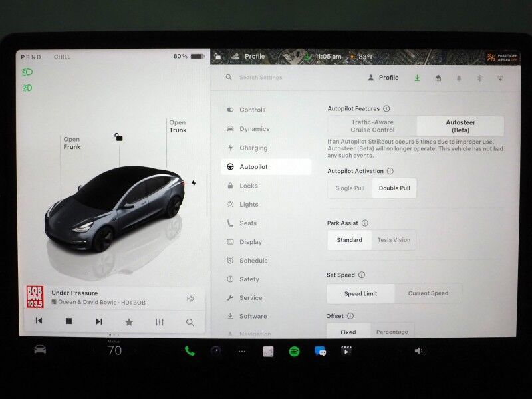The image size is (532, 399).
Task: Open the Wi-Fi settings icon
Action: [499, 77]
